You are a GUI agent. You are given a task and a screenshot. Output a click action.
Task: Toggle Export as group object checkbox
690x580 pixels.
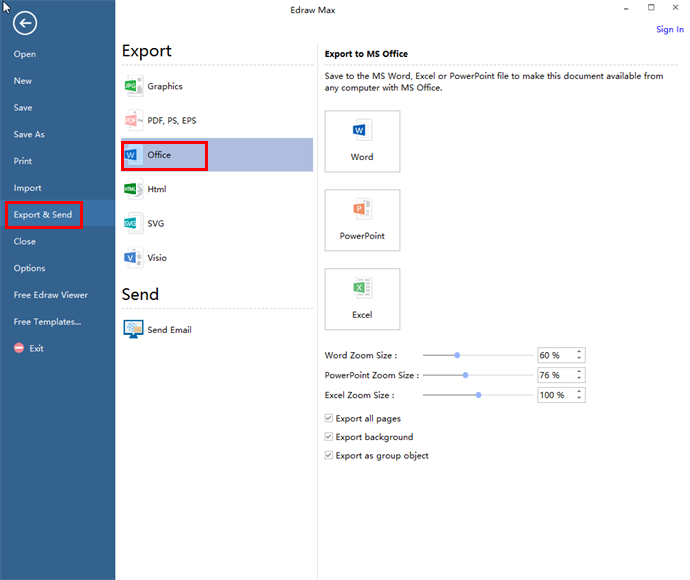point(329,455)
